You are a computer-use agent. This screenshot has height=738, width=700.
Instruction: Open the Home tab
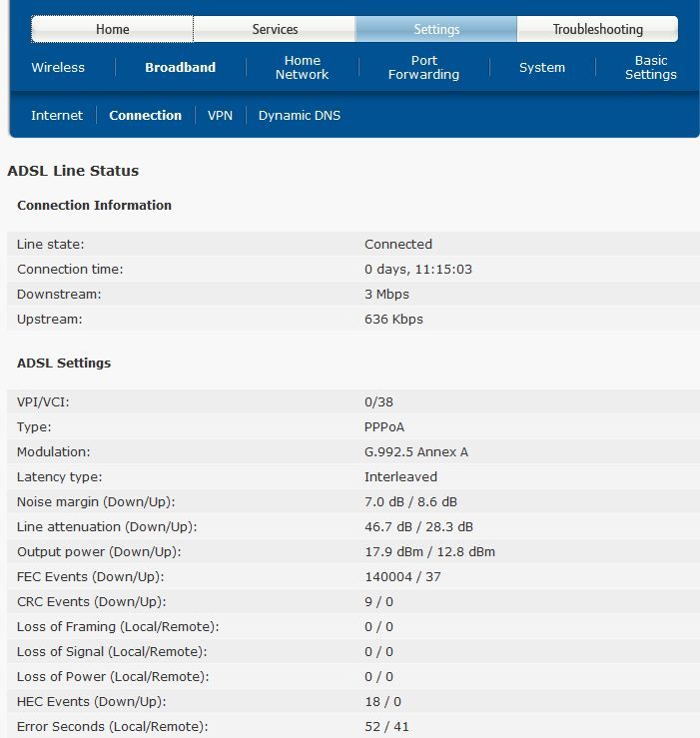(x=112, y=29)
